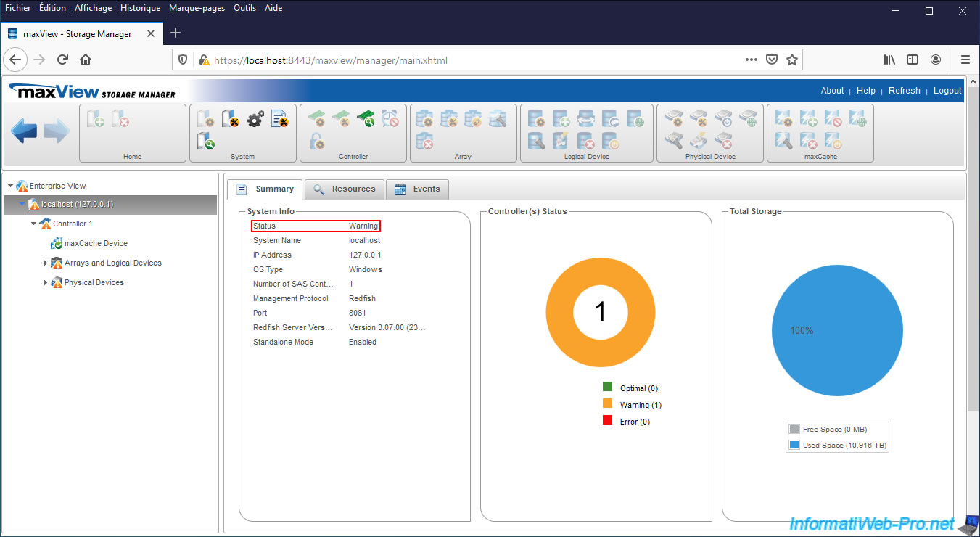980x537 pixels.
Task: Expand the Physical Devices tree node
Action: [46, 283]
